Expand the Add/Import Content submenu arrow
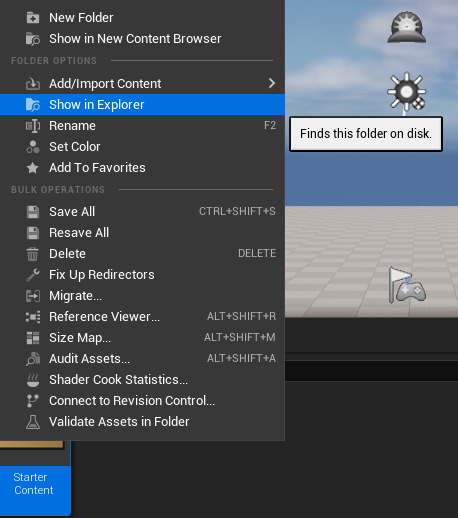The image size is (458, 518). [272, 83]
